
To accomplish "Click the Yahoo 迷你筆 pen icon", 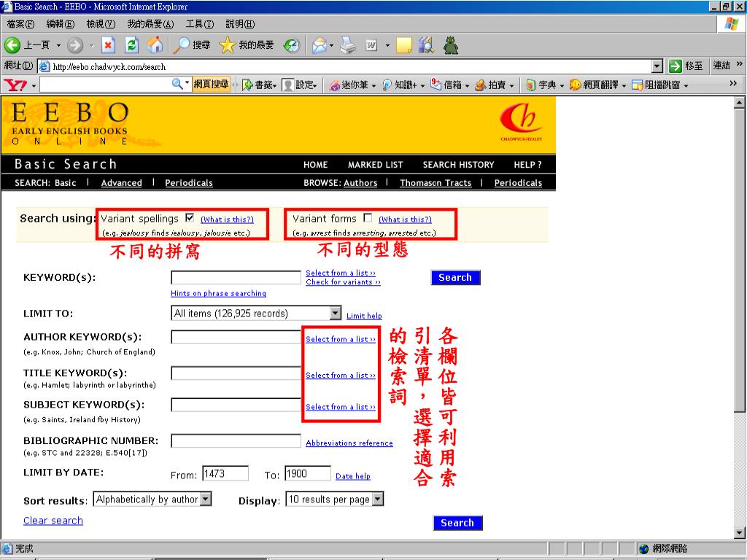I will click(x=334, y=85).
